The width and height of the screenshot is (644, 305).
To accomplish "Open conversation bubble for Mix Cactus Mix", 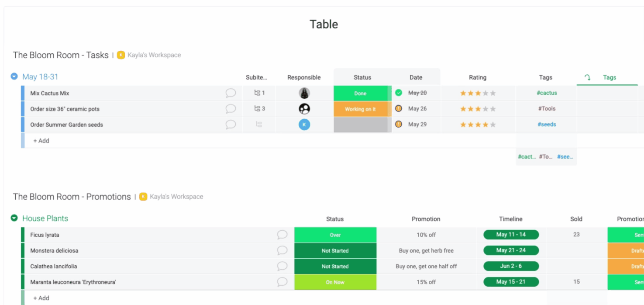I will pyautogui.click(x=231, y=93).
